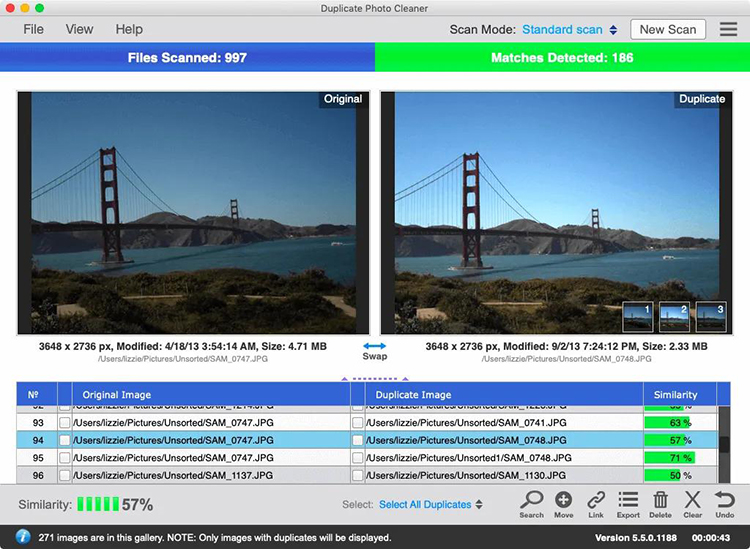This screenshot has width=750, height=549.
Task: Select duplicate thumbnail 3
Action: (x=711, y=317)
